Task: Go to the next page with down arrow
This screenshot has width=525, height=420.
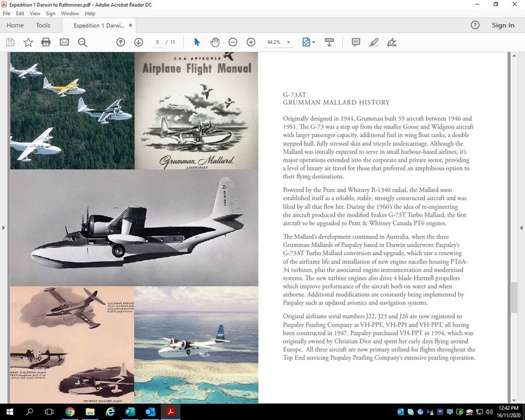Action: click(x=138, y=42)
